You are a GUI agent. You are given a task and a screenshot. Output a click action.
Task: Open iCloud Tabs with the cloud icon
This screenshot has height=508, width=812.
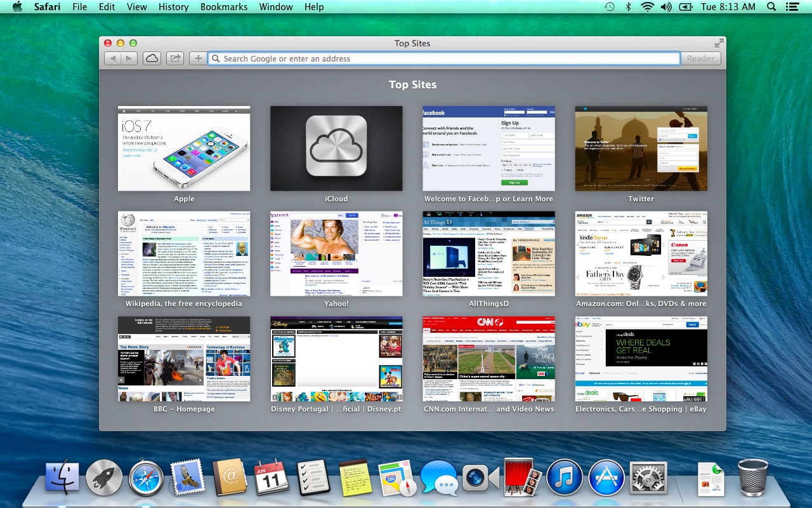point(152,58)
